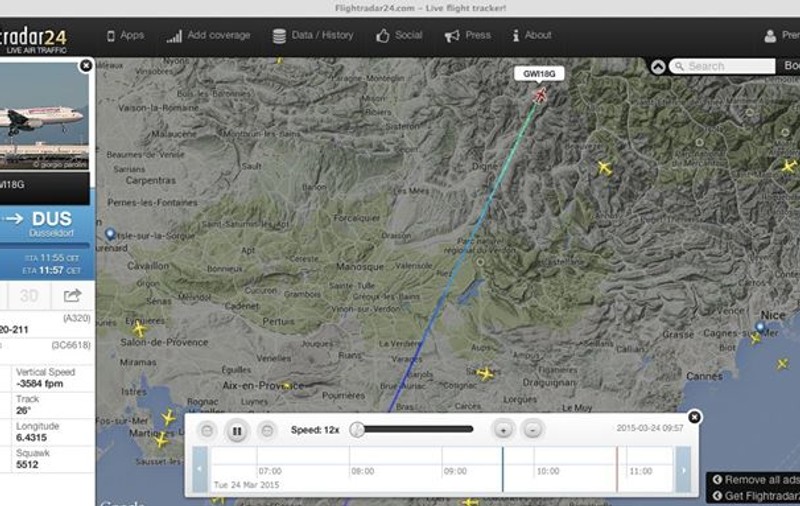This screenshot has width=800, height=506.
Task: Click the rewind playback button
Action: click(x=207, y=431)
